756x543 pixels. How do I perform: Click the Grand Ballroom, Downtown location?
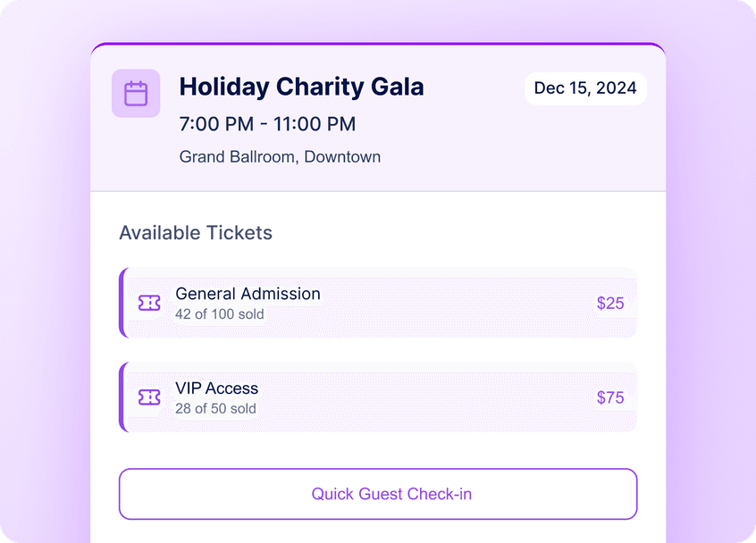(x=280, y=157)
